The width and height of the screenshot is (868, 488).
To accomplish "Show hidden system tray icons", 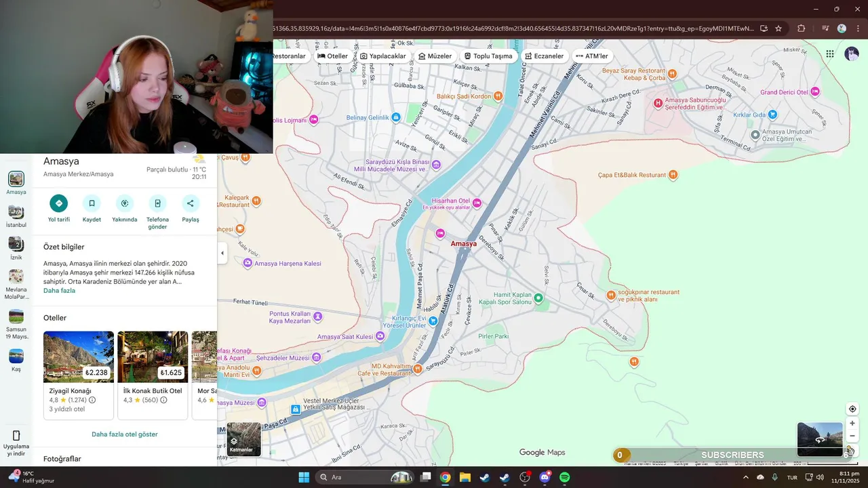I will pyautogui.click(x=746, y=477).
